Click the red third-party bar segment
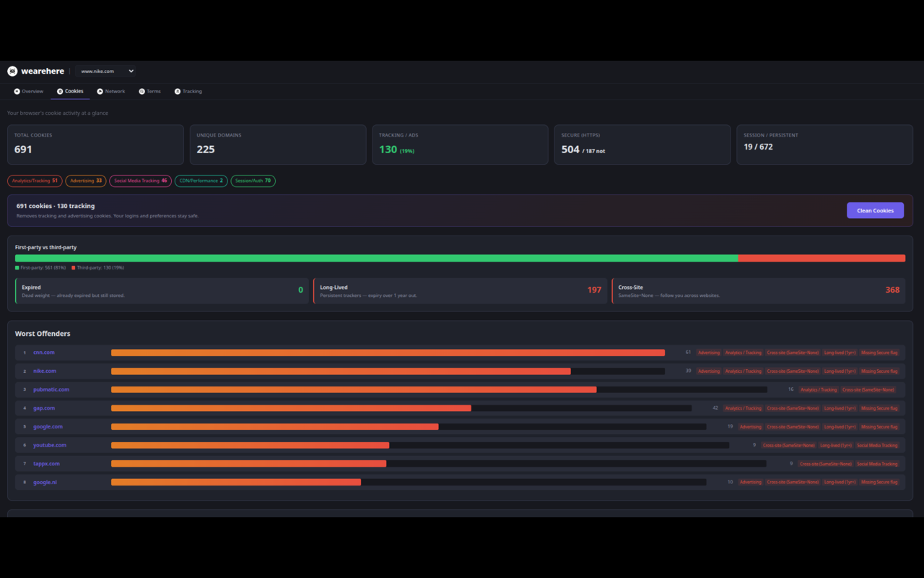The image size is (924, 578). [x=821, y=258]
